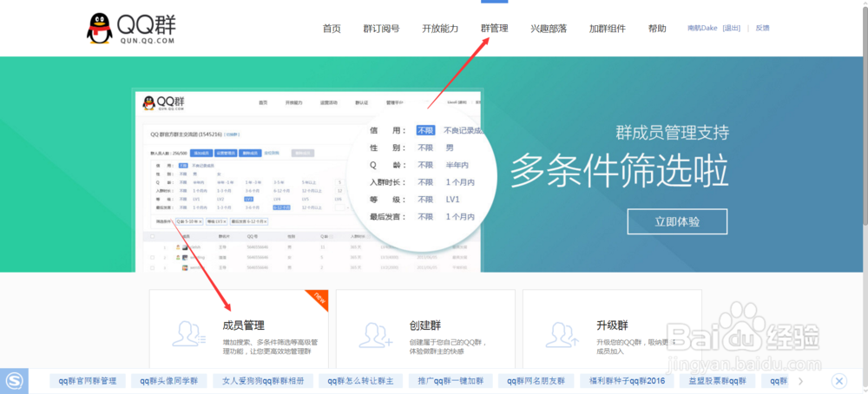Viewport: 868px width, 394px height.
Task: Click the 创建群 add-user icon
Action: coord(375,334)
